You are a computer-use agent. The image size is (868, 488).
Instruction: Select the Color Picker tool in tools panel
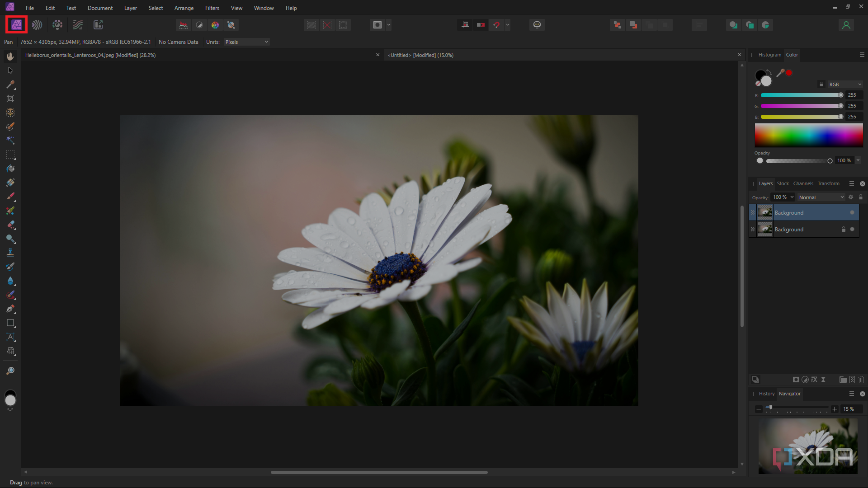pyautogui.click(x=10, y=84)
